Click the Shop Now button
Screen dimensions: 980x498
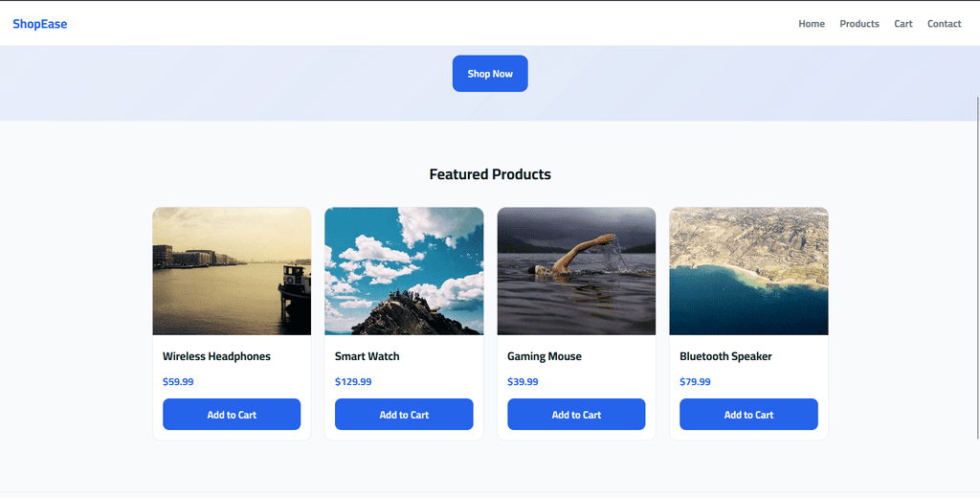[490, 73]
